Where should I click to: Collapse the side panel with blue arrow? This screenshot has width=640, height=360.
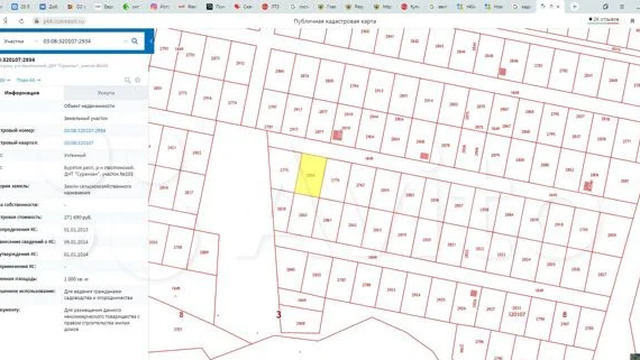pyautogui.click(x=151, y=41)
